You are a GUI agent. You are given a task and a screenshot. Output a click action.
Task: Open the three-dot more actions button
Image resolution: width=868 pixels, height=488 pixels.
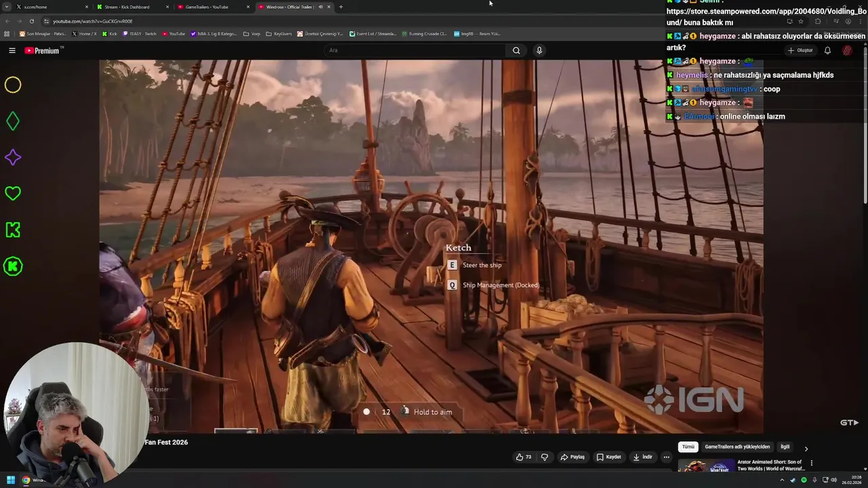point(666,457)
